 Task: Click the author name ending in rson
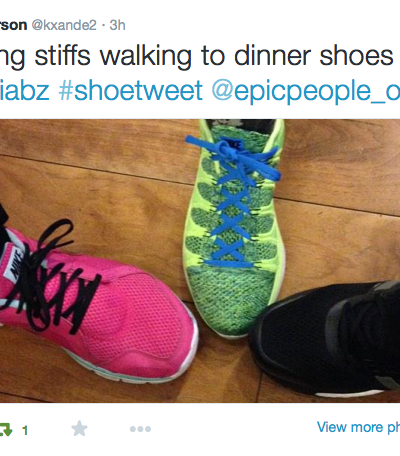coord(13,25)
